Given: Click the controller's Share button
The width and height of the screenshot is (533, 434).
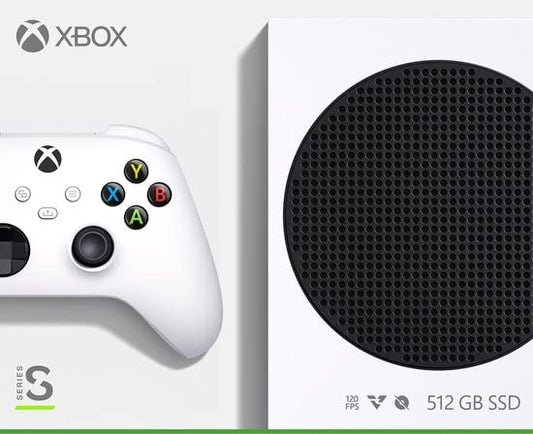Looking at the screenshot, I should click(48, 213).
